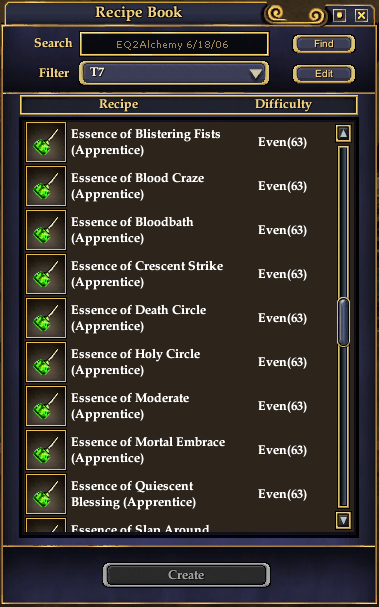Sort list by Recipe column header

click(x=118, y=104)
